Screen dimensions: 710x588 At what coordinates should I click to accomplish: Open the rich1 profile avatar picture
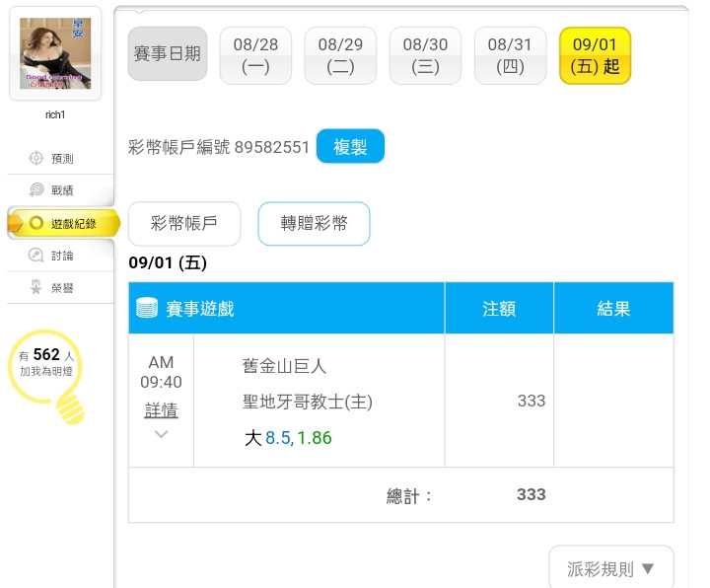click(x=55, y=53)
